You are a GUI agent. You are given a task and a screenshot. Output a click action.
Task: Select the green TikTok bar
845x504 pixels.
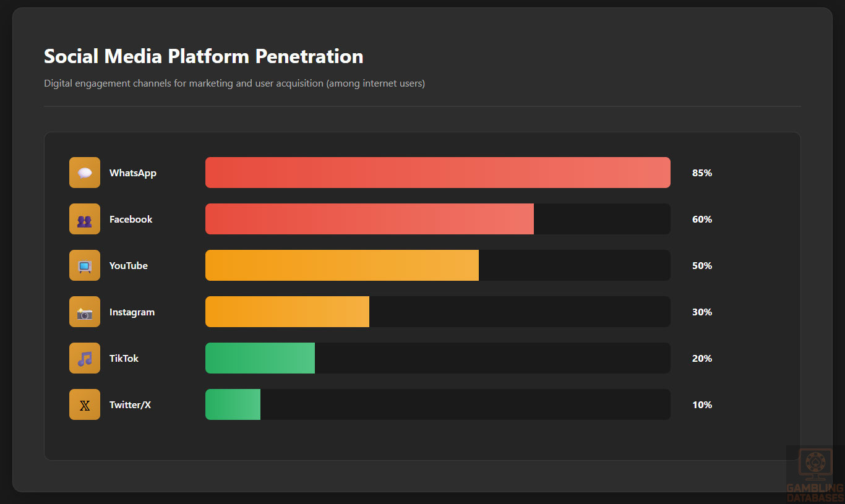[260, 358]
